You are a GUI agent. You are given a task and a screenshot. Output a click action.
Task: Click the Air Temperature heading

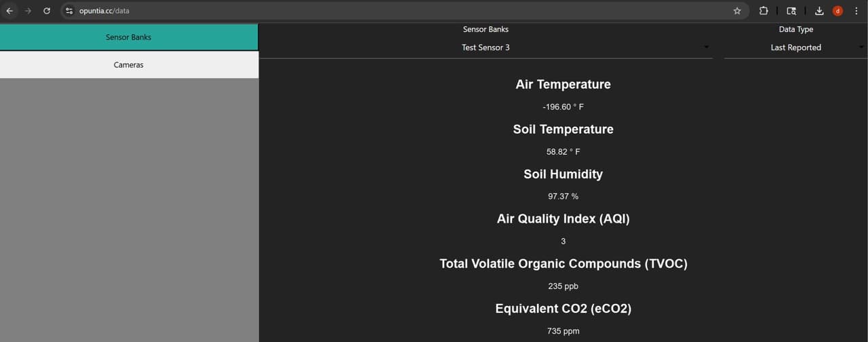tap(563, 85)
